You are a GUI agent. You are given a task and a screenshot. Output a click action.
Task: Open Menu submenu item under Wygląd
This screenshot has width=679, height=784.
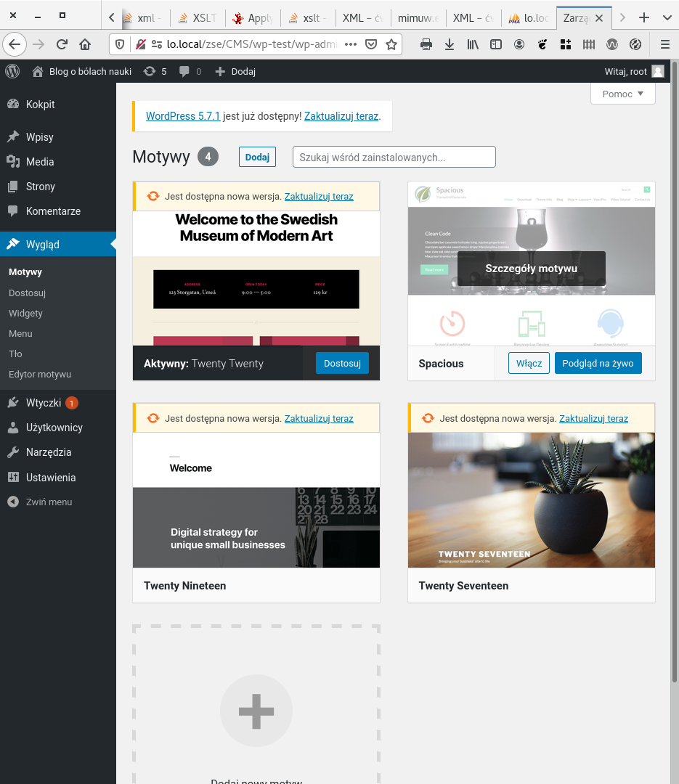(20, 333)
